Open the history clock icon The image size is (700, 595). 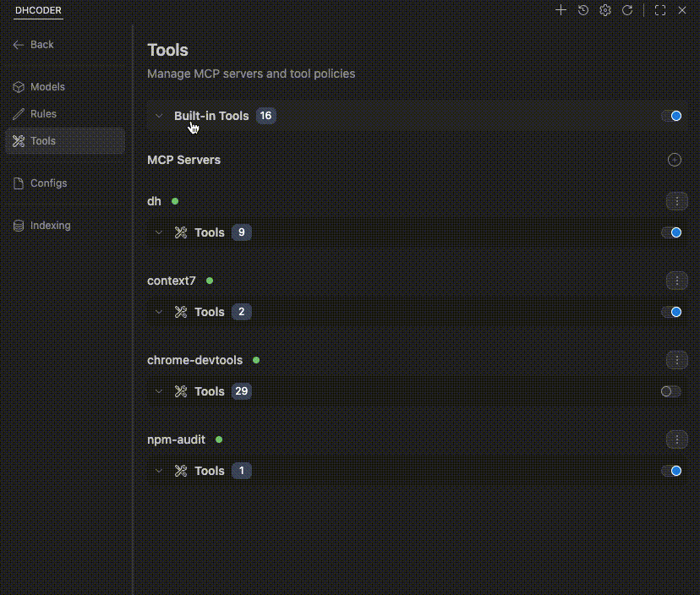point(583,10)
